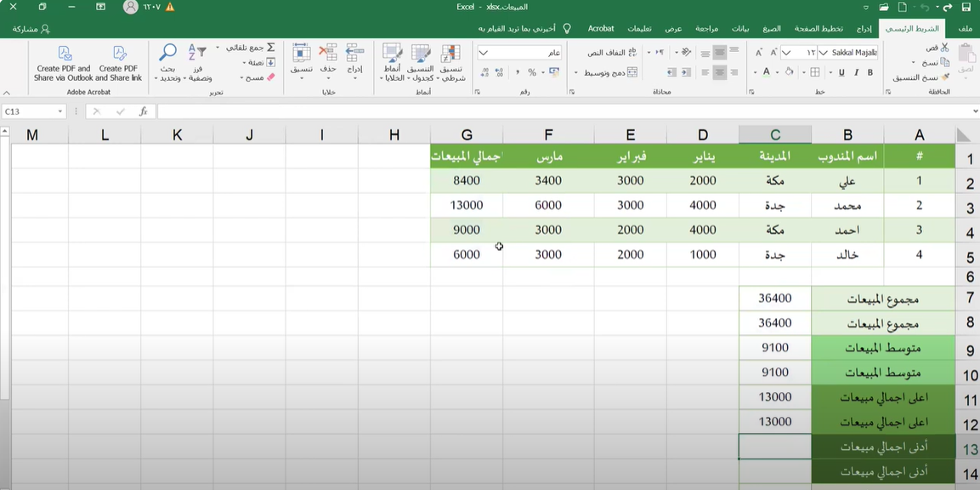Open the Name Box dropdown arrow
Image resolution: width=980 pixels, height=490 pixels.
point(60,111)
